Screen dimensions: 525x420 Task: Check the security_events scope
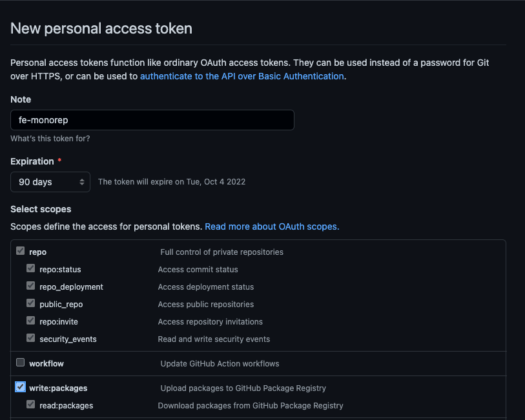30,338
